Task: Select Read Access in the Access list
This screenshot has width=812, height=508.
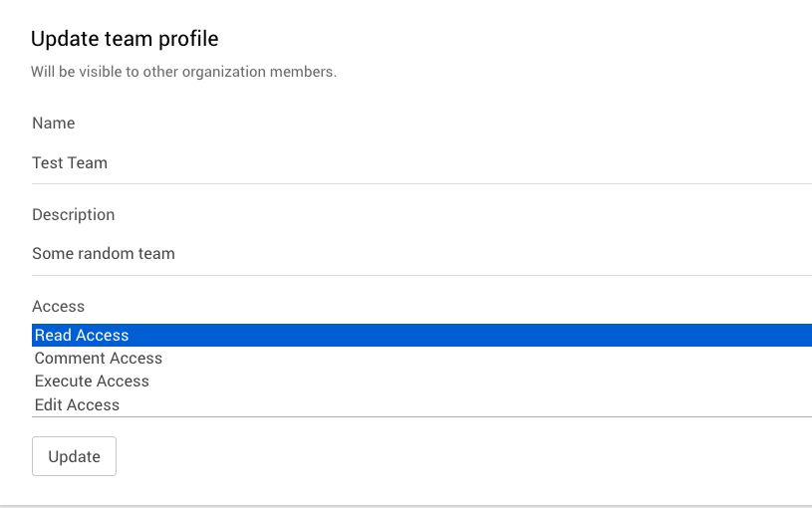Action: (82, 336)
